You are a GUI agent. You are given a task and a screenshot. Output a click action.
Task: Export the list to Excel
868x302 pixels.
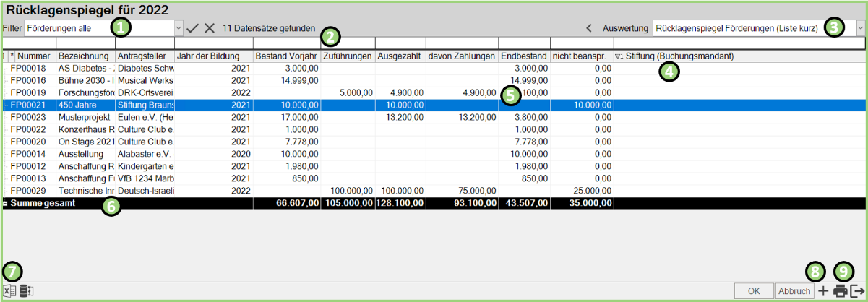click(10, 291)
